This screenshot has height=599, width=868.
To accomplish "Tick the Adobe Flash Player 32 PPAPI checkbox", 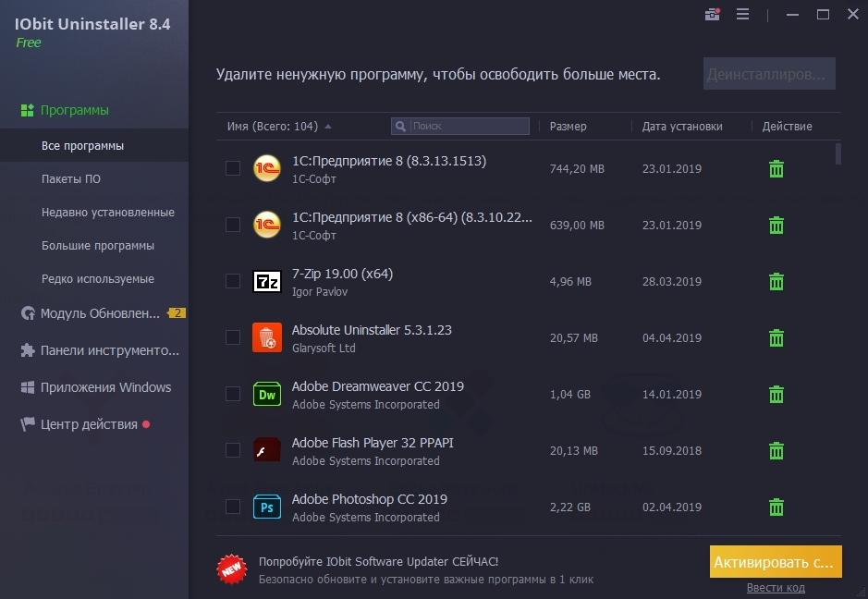I will tap(233, 450).
